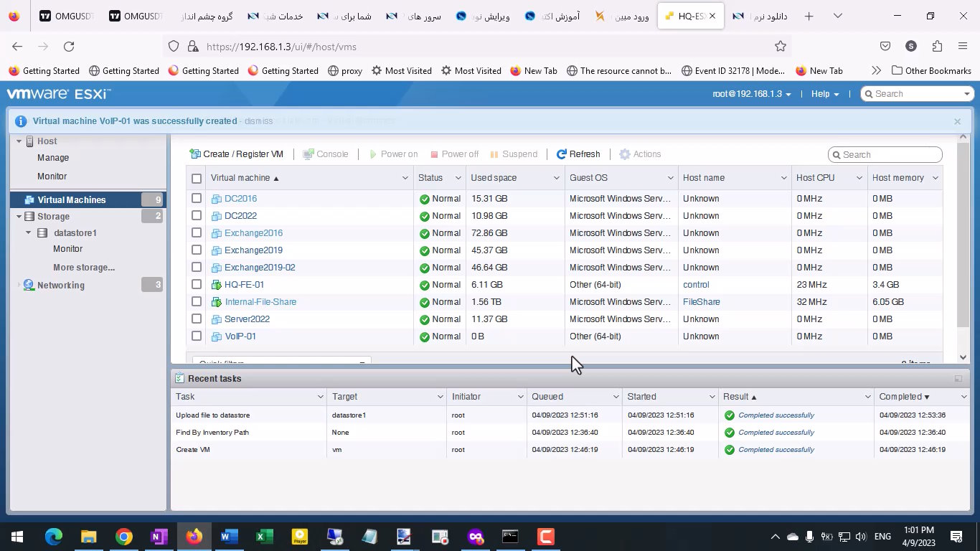
Task: Launch Microsoft Edge from the taskbar
Action: pyautogui.click(x=54, y=537)
